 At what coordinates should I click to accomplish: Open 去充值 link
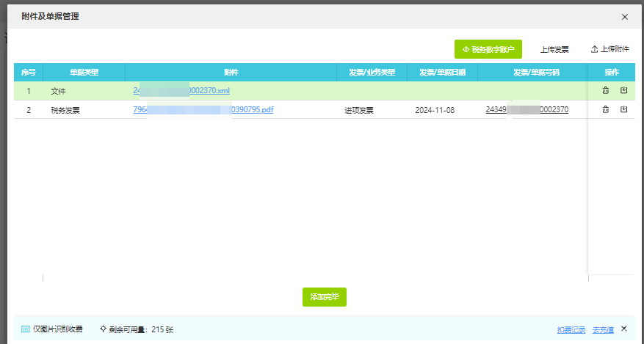point(603,329)
